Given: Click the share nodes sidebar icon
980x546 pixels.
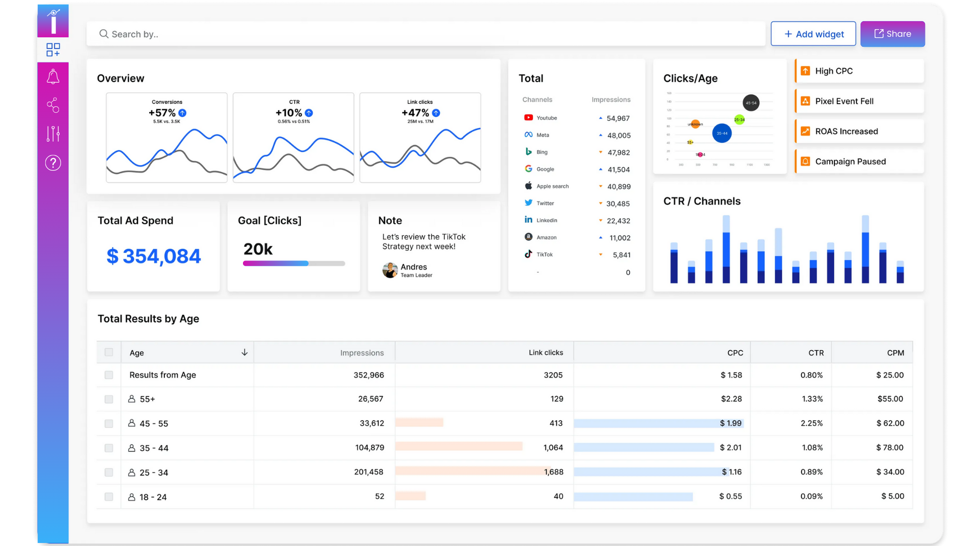Looking at the screenshot, I should coord(53,105).
